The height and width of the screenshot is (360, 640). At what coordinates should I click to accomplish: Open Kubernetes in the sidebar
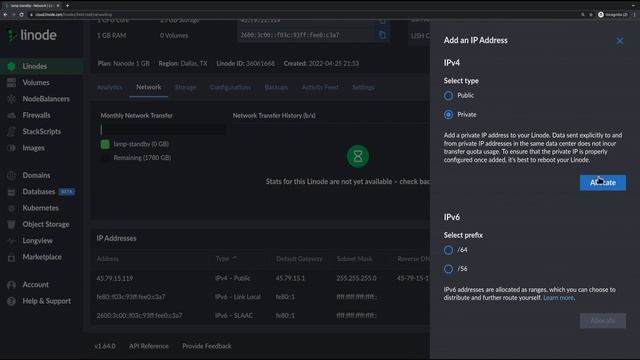coord(41,208)
